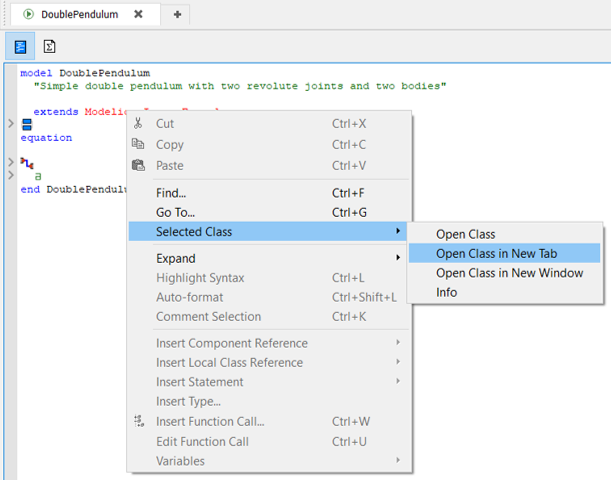Click the collapsed annotation 'a' icon
The width and height of the screenshot is (611, 480).
pyautogui.click(x=38, y=176)
